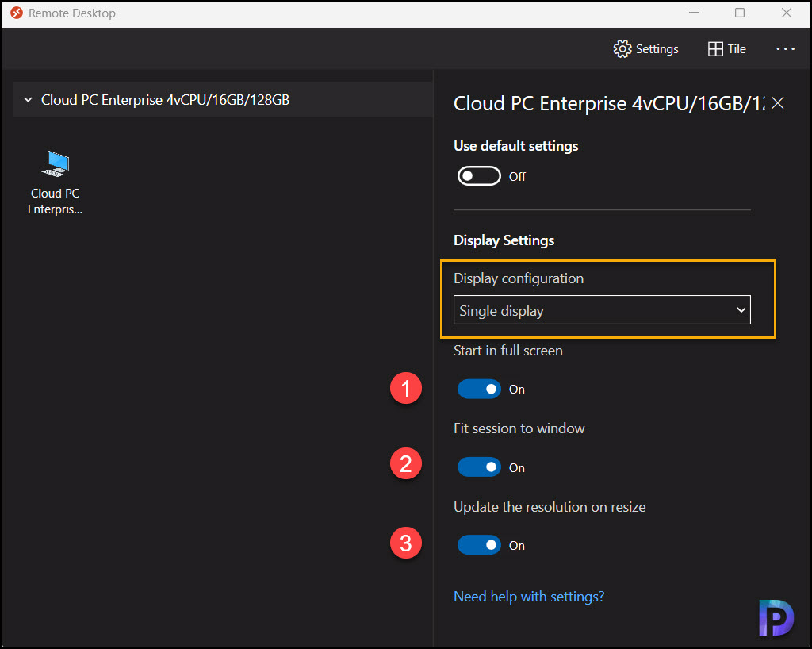
Task: Turn off Fit session to window
Action: click(x=479, y=467)
